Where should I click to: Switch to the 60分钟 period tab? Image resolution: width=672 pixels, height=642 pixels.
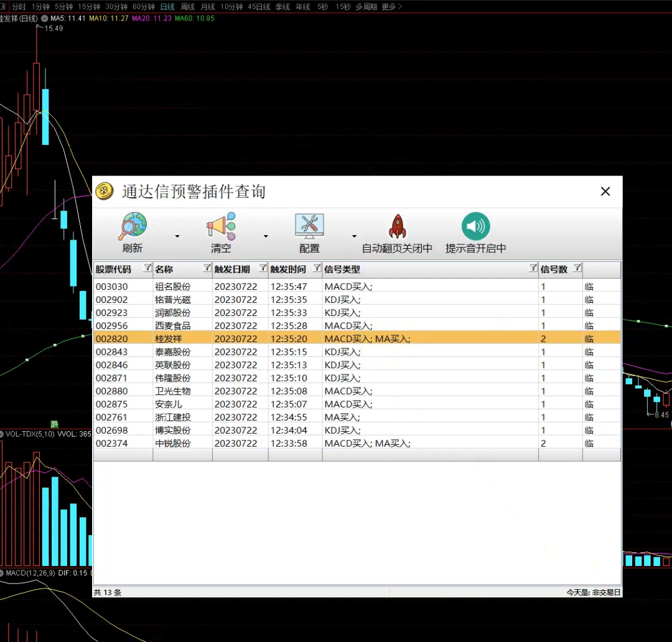point(144,6)
